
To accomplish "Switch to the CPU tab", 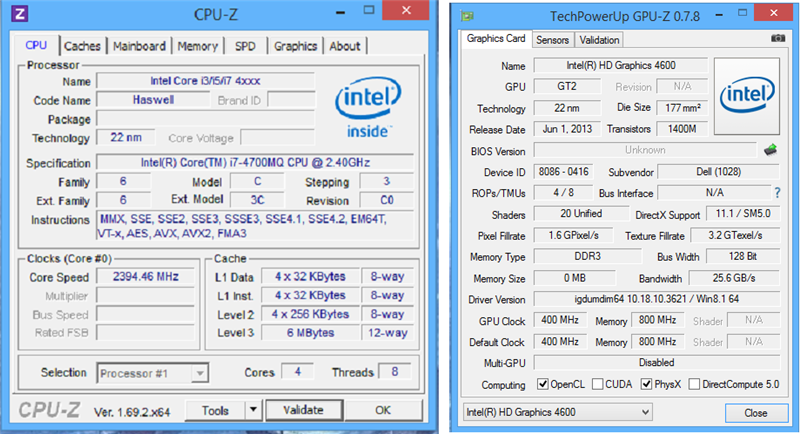I will pos(36,45).
